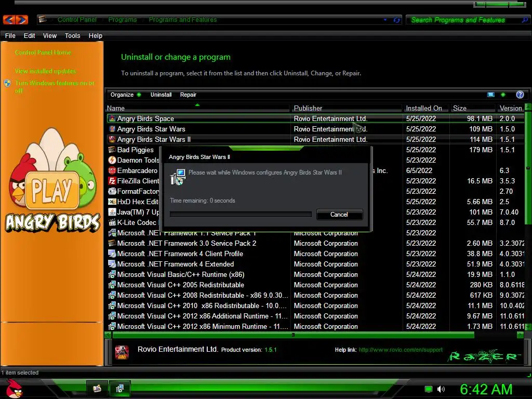
Task: Click the refresh icon in address bar
Action: [x=396, y=20]
